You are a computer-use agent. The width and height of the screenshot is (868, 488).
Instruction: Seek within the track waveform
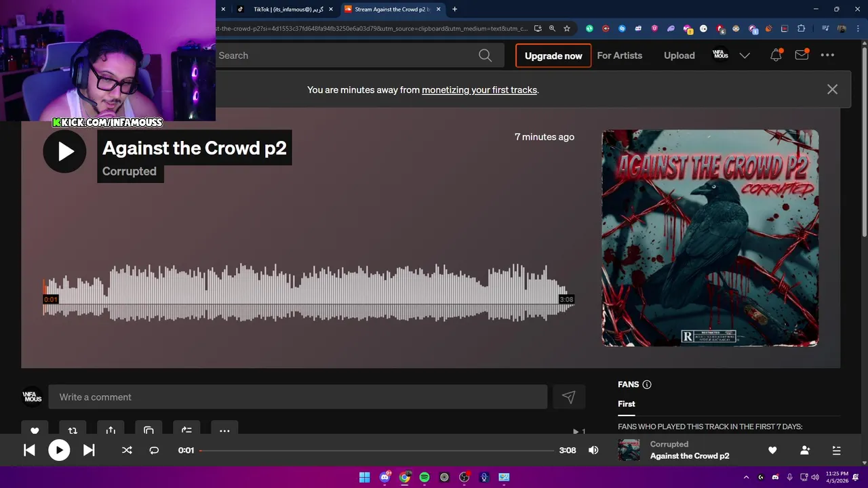(x=309, y=293)
